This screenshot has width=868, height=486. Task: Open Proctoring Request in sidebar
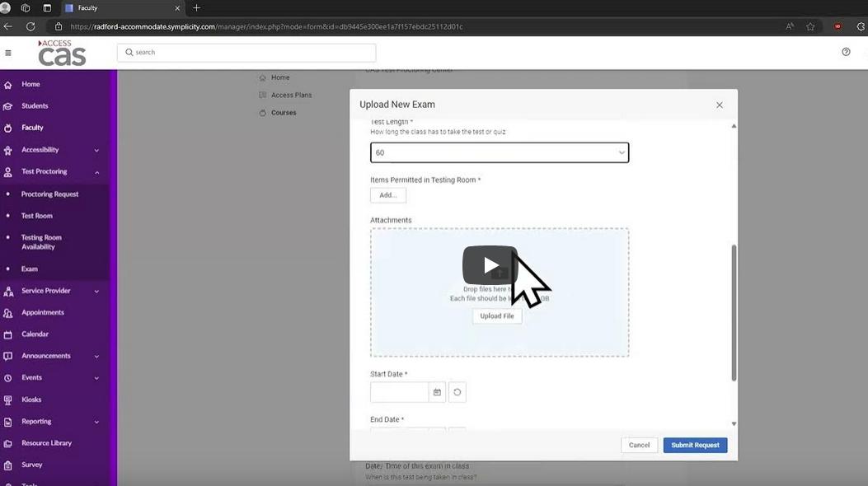[x=49, y=194]
